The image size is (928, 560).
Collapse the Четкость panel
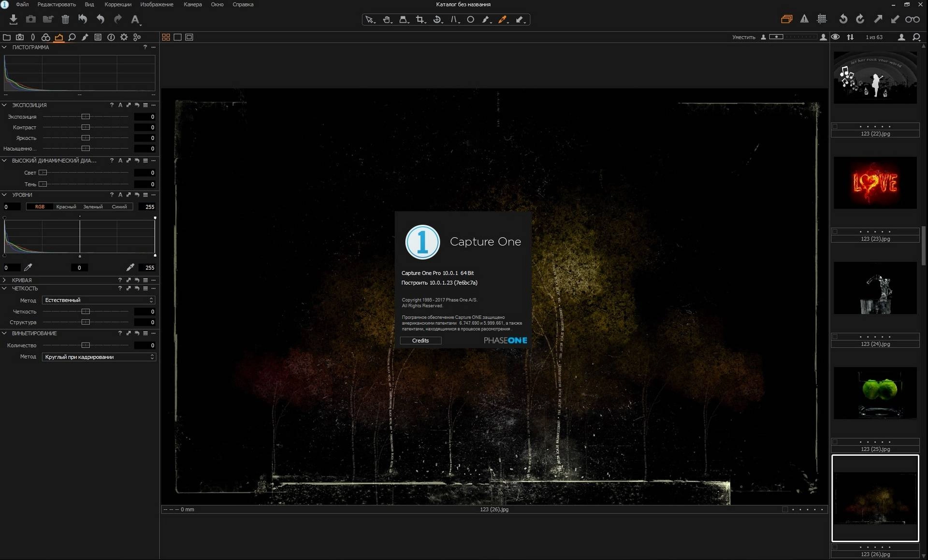(4, 288)
